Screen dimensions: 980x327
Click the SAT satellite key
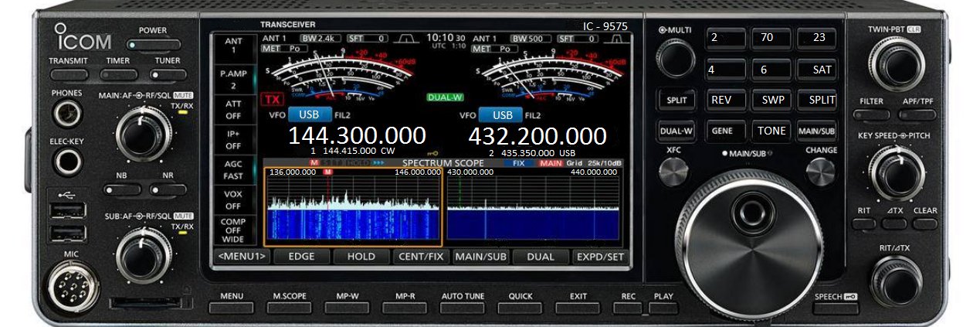(817, 70)
